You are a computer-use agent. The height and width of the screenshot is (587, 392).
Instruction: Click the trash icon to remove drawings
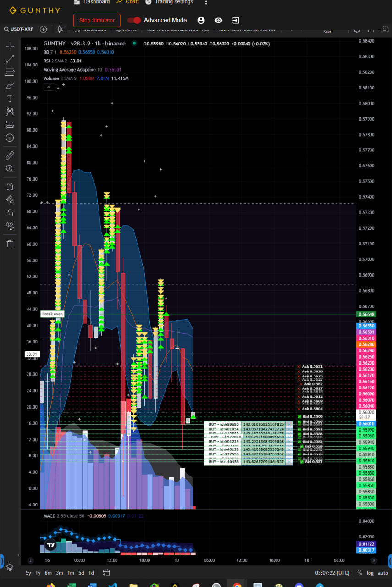(10, 244)
